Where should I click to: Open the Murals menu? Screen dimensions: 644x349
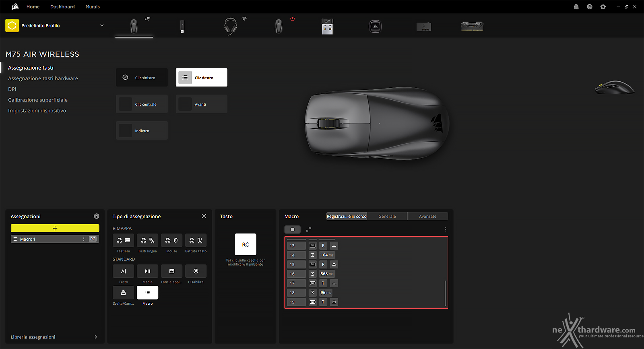(x=93, y=7)
